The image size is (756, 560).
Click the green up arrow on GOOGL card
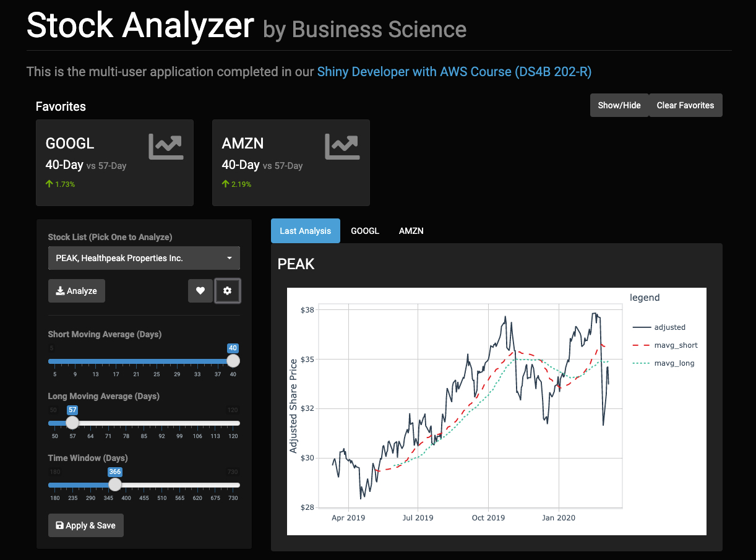pos(49,184)
